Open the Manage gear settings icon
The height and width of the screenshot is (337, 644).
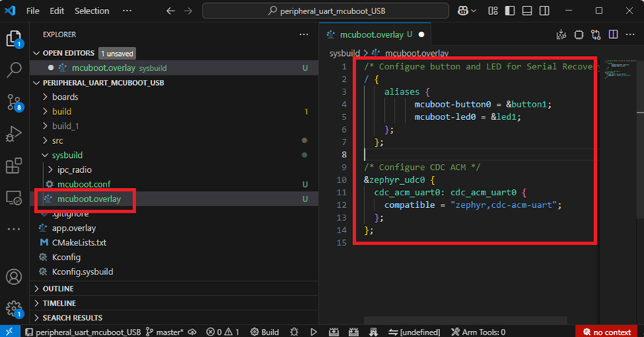coord(13,307)
